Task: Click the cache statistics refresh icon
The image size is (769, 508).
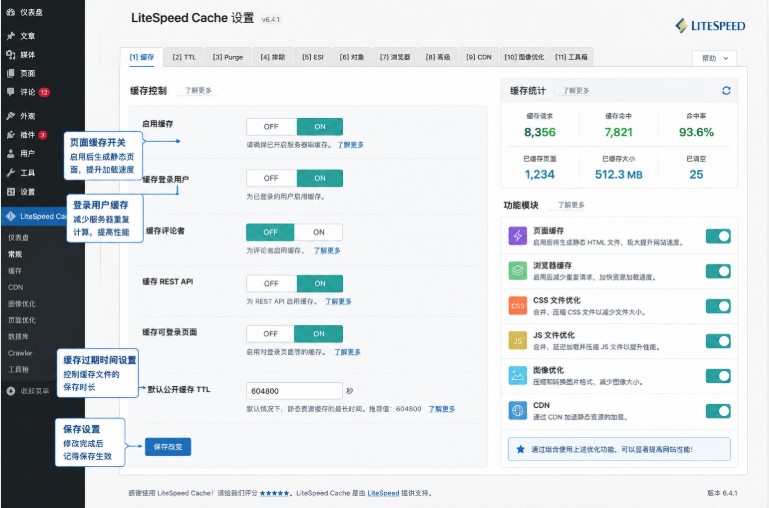Action: pos(726,91)
